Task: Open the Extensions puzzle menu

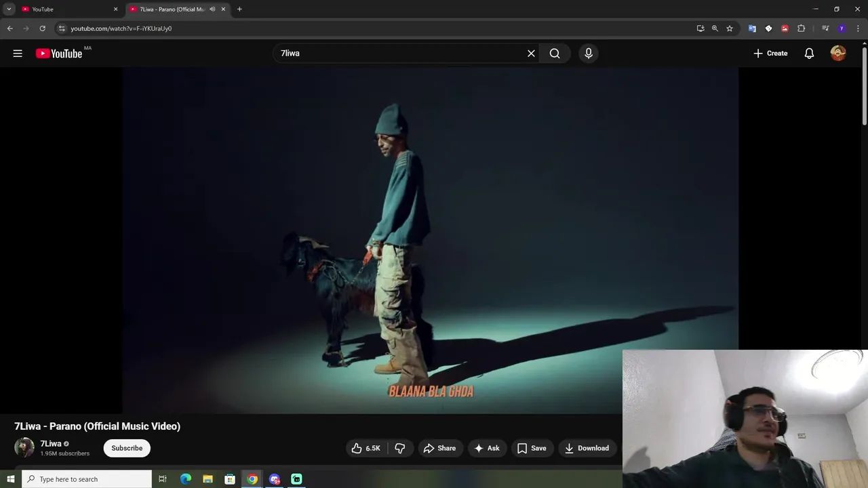Action: point(801,28)
